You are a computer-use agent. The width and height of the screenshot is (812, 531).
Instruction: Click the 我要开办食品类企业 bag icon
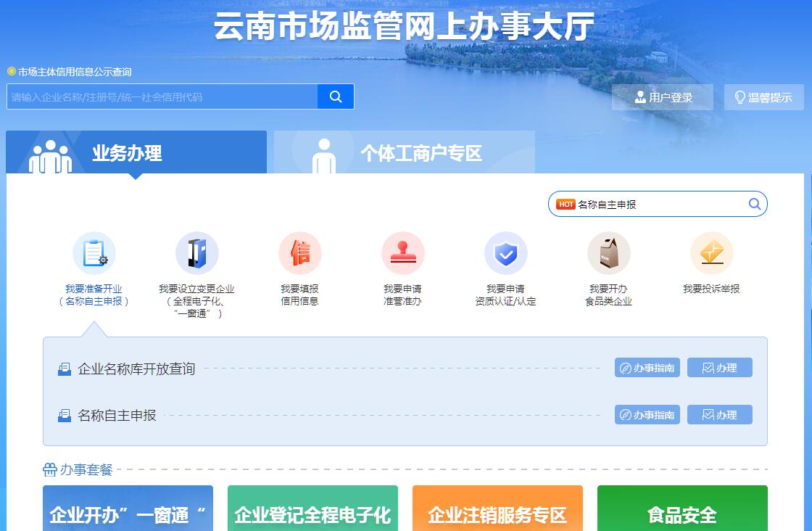pyautogui.click(x=608, y=253)
